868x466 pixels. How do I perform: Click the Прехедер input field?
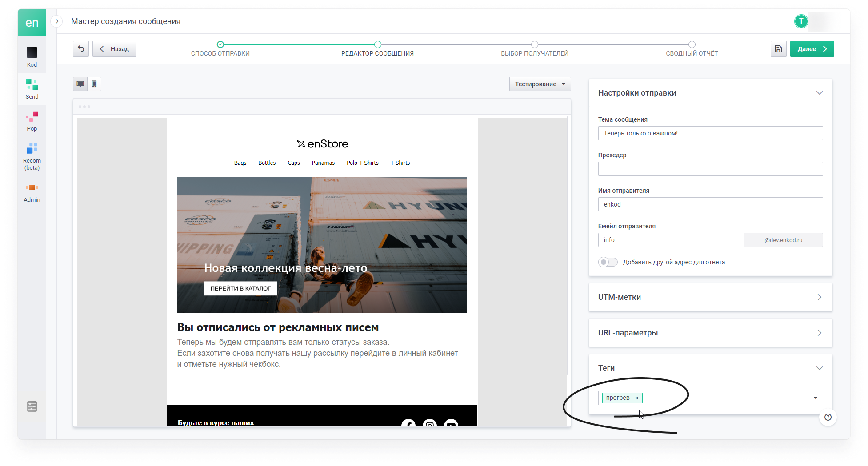point(710,169)
